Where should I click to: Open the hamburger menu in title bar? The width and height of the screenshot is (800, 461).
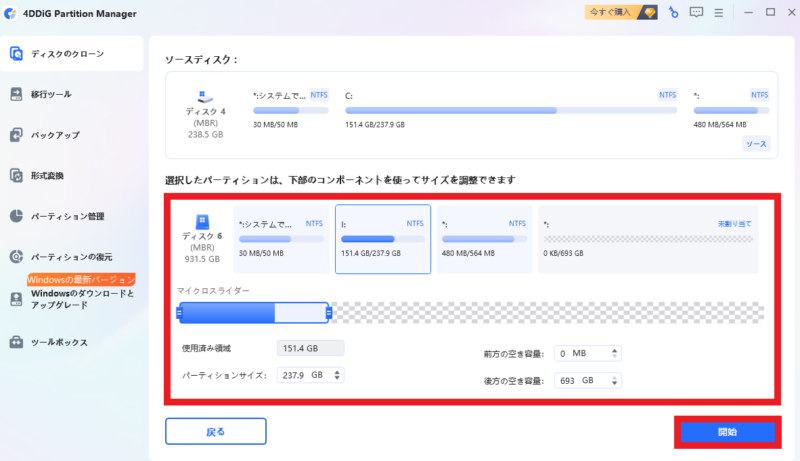(718, 13)
